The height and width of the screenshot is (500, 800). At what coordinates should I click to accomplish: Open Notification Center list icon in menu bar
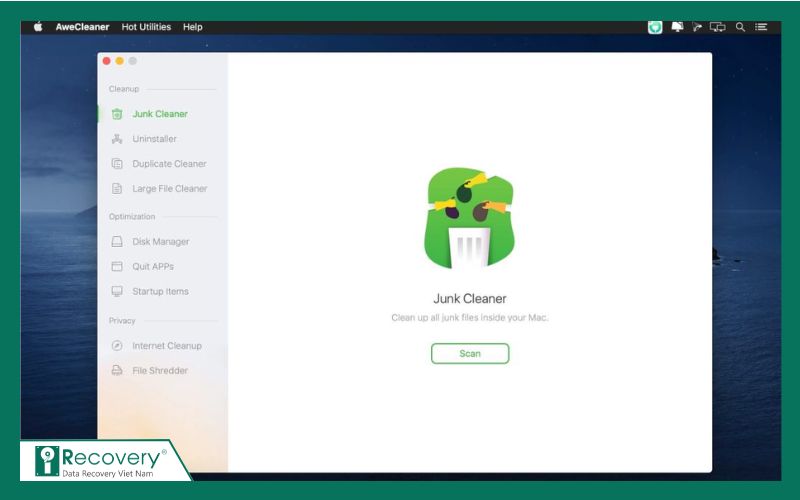pyautogui.click(x=761, y=27)
